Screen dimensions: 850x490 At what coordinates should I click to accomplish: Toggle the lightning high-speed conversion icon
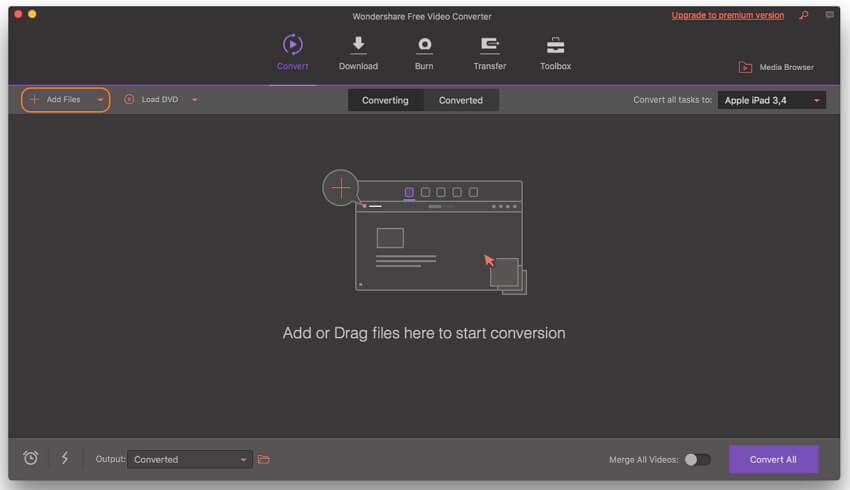pos(65,458)
